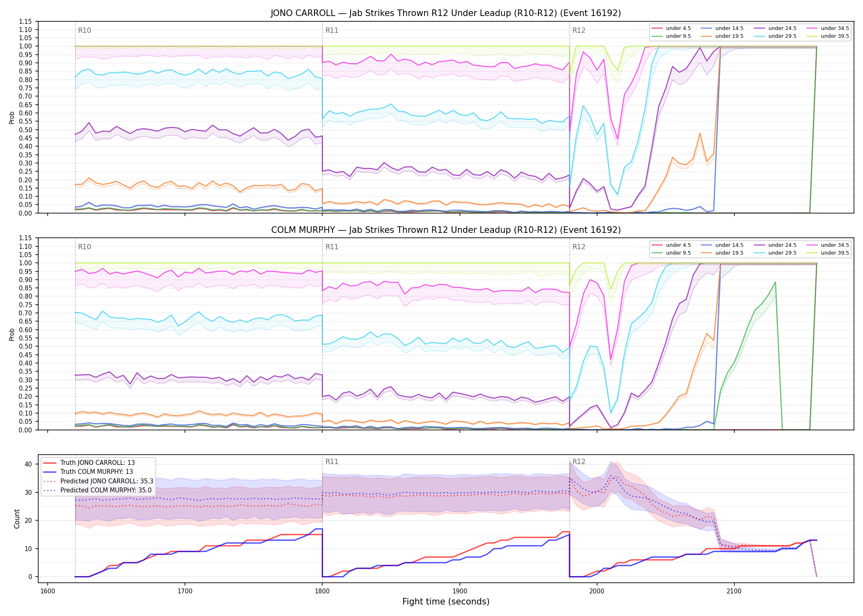Click the 'Prob' y-axis label of Colm Murphy chart

(x=12, y=334)
